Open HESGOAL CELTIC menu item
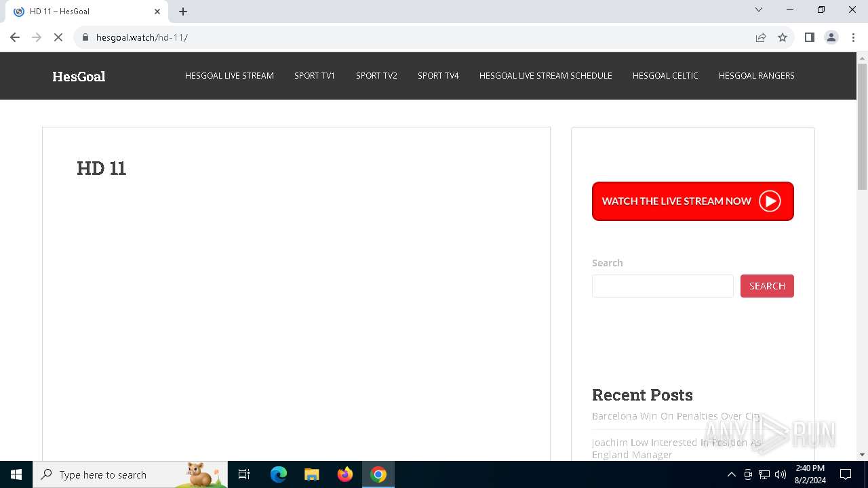Viewport: 868px width, 488px height. click(665, 75)
